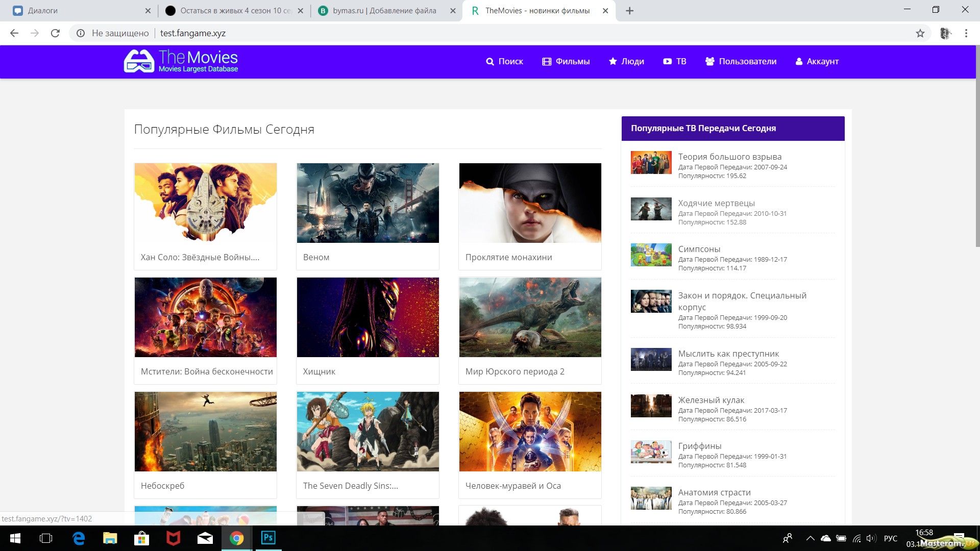Screen dimensions: 980x551
Task: Open the ТВ section link
Action: click(x=674, y=61)
